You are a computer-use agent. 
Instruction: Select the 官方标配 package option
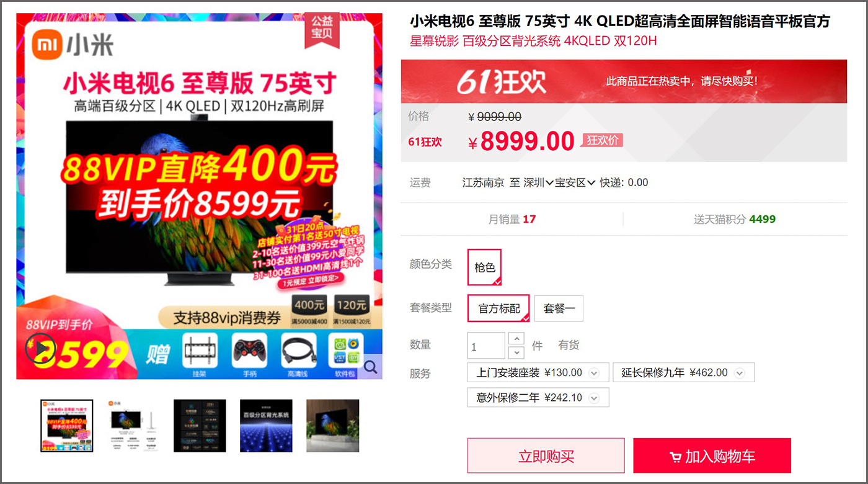(498, 308)
